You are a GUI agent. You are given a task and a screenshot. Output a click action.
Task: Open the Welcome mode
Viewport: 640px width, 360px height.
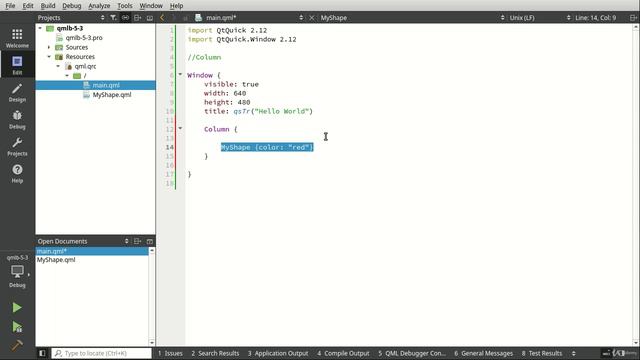[x=17, y=38]
